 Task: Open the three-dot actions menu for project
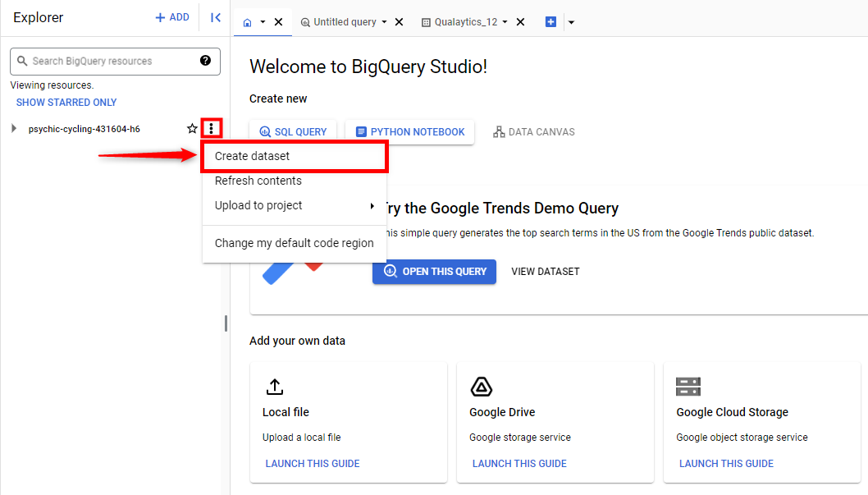tap(212, 129)
